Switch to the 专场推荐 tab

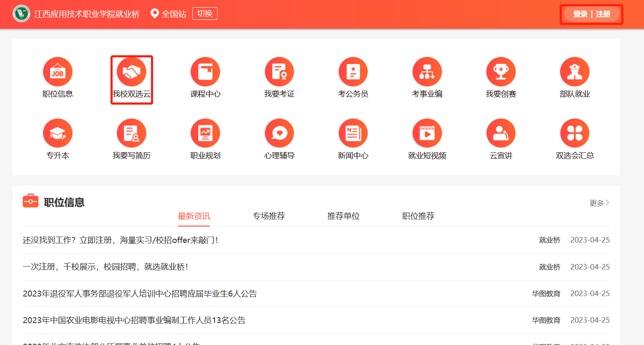[x=269, y=216]
